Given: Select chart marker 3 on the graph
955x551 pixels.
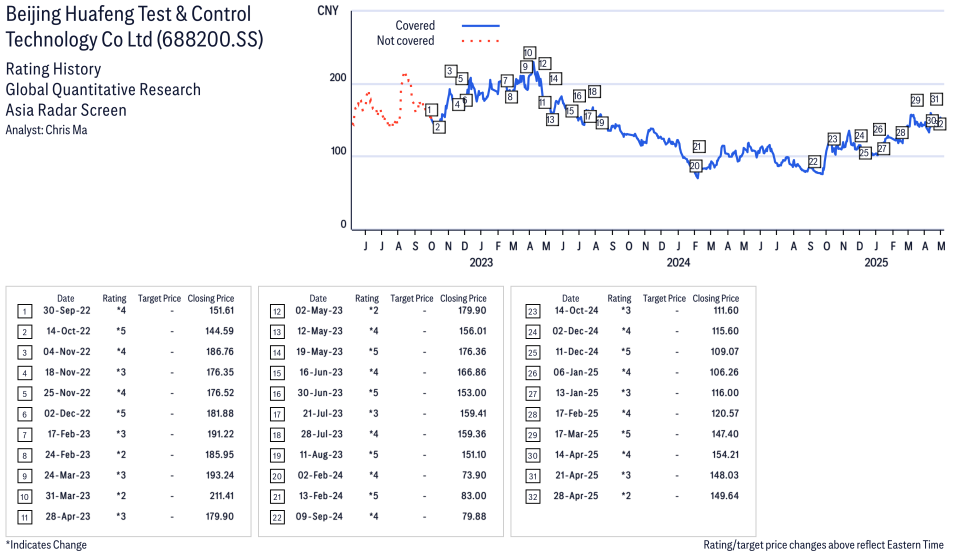Looking at the screenshot, I should 450,71.
